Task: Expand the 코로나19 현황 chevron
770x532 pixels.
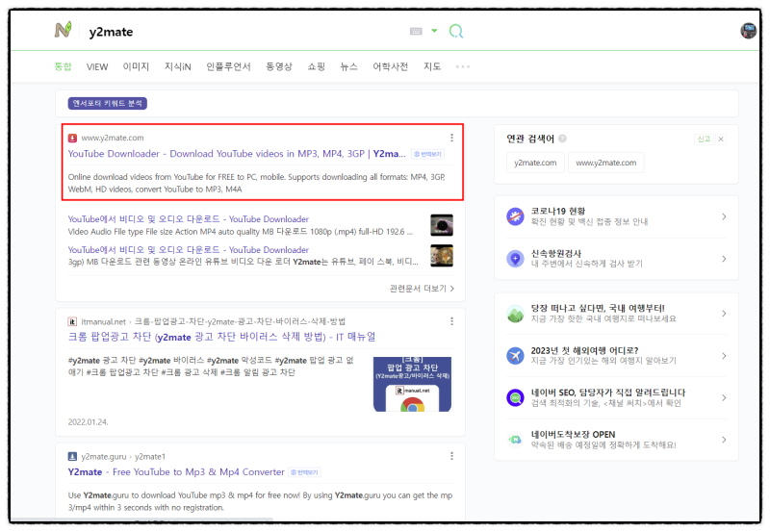Action: pyautogui.click(x=724, y=216)
